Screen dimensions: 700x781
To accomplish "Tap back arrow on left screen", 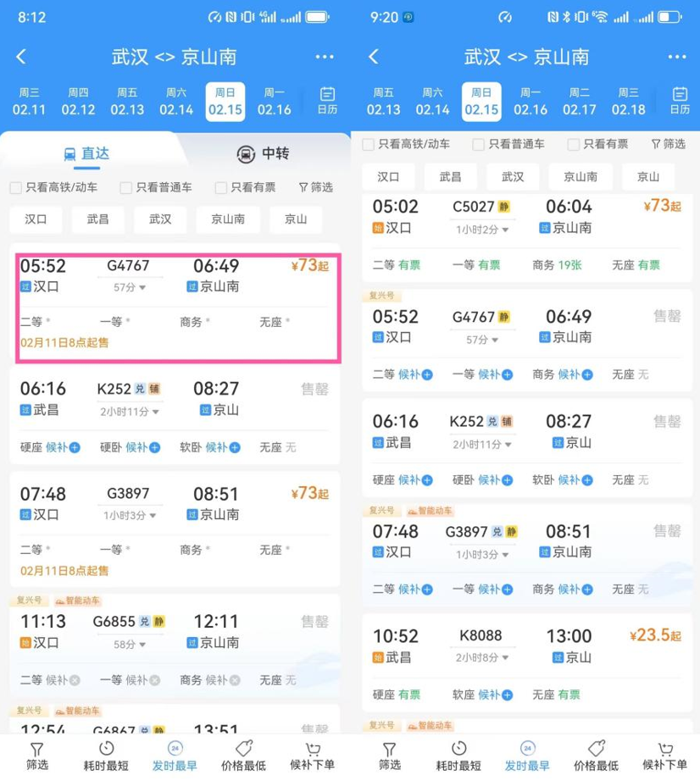I will tap(21, 57).
